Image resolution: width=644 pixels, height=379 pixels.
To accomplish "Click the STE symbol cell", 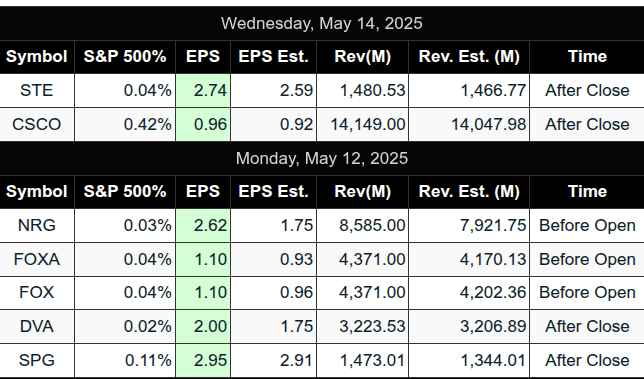I will [x=37, y=90].
